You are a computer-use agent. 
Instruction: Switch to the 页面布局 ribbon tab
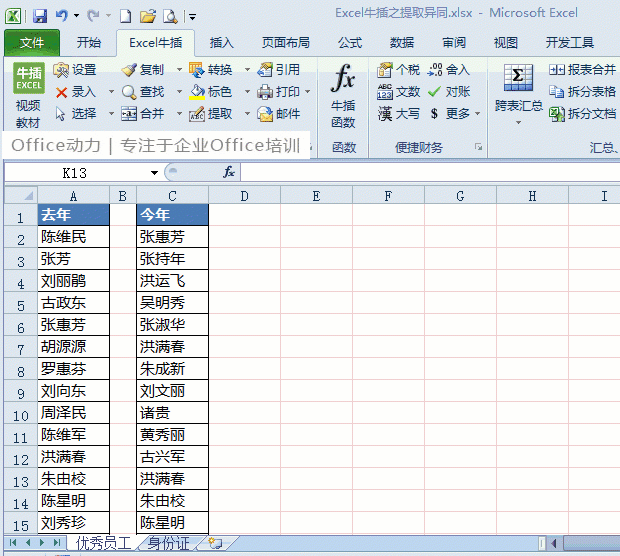coord(285,43)
